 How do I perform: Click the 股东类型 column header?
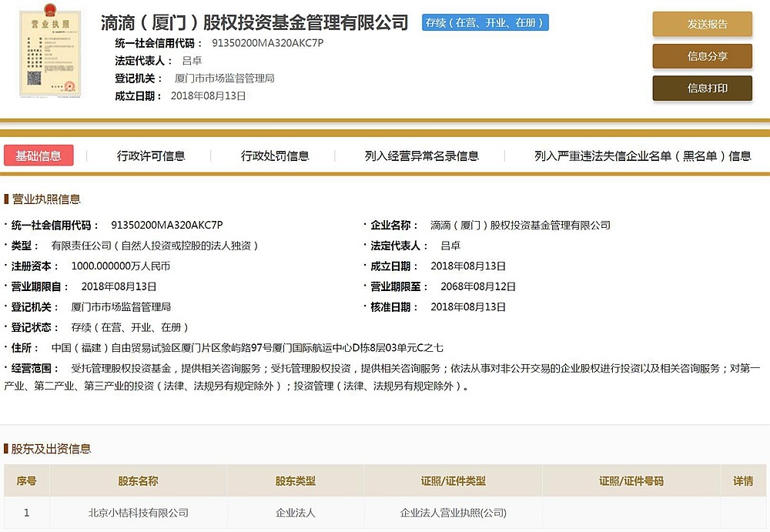click(296, 480)
